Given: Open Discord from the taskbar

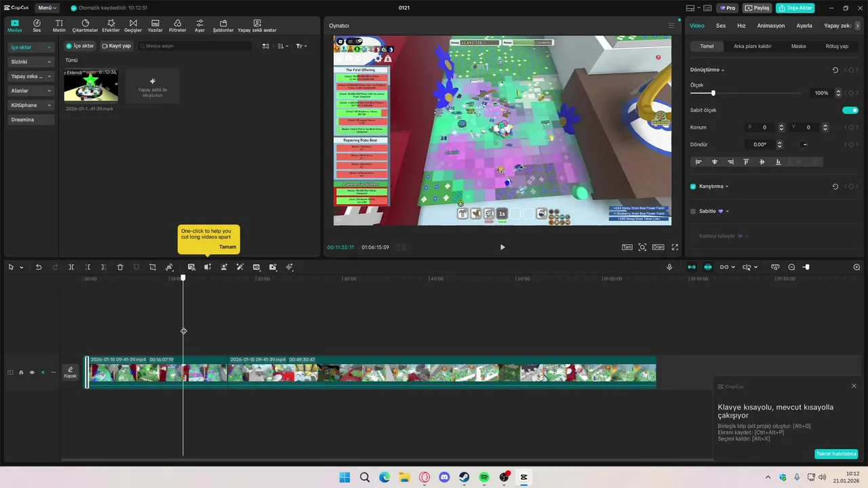Looking at the screenshot, I should click(x=444, y=477).
